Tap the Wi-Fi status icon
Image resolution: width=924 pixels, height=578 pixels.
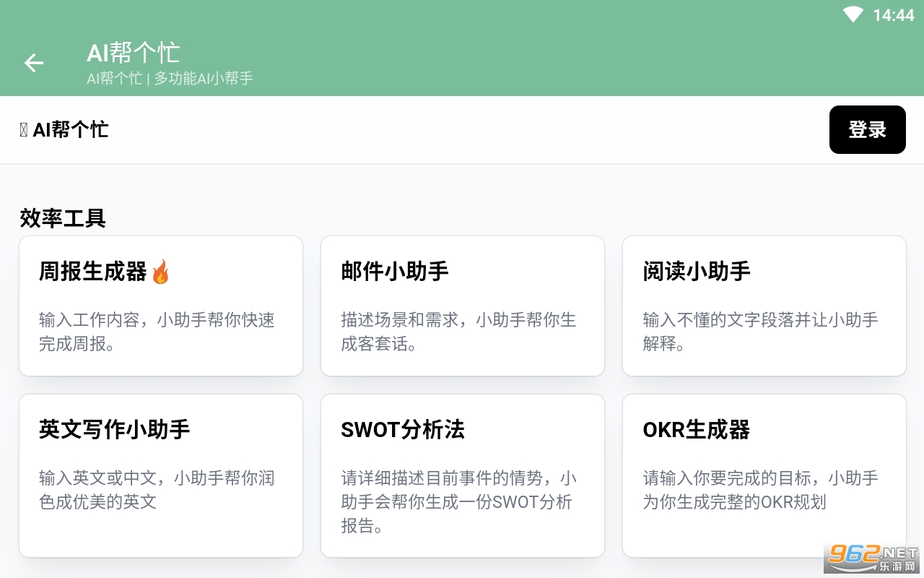click(x=853, y=14)
